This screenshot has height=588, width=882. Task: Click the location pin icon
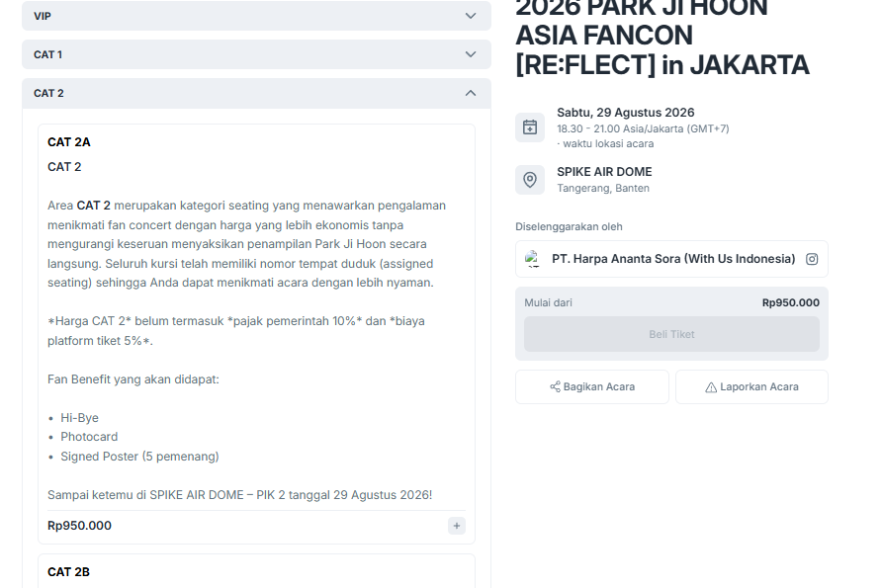click(530, 180)
